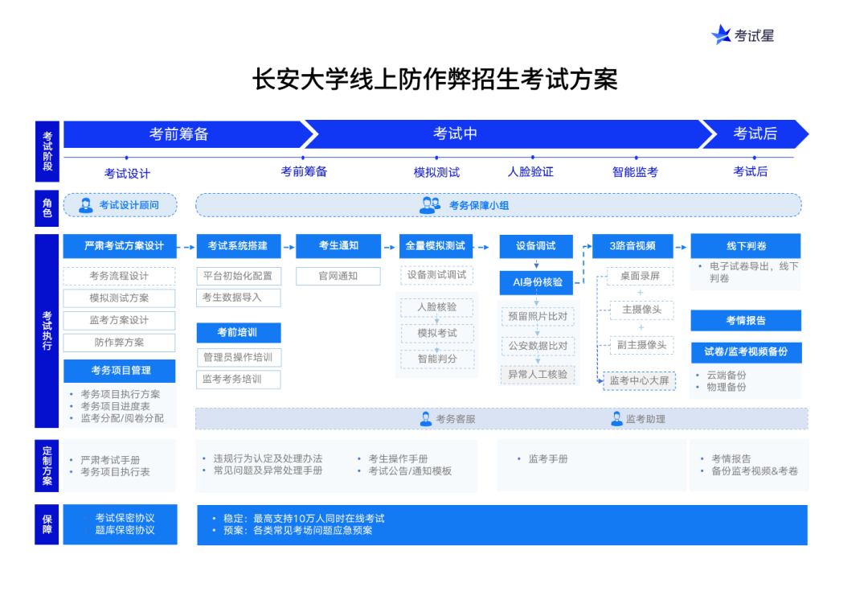This screenshot has width=868, height=612.
Task: Click the 考试阶段 side label
Action: click(47, 151)
